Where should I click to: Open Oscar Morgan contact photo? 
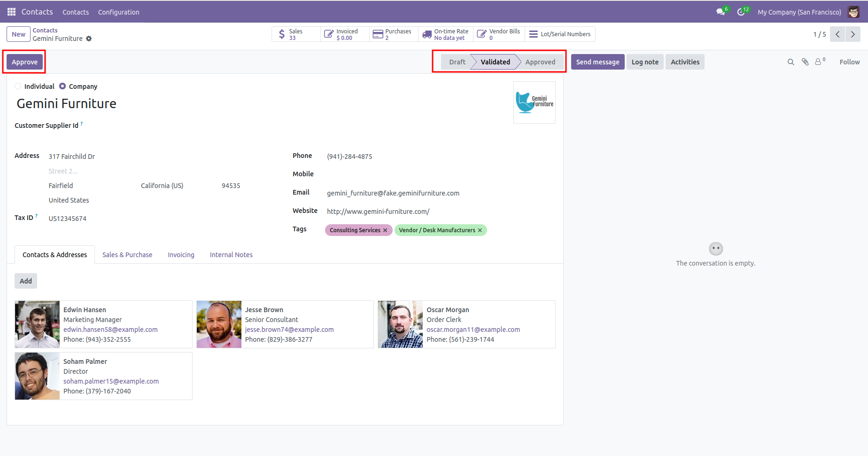pyautogui.click(x=400, y=324)
